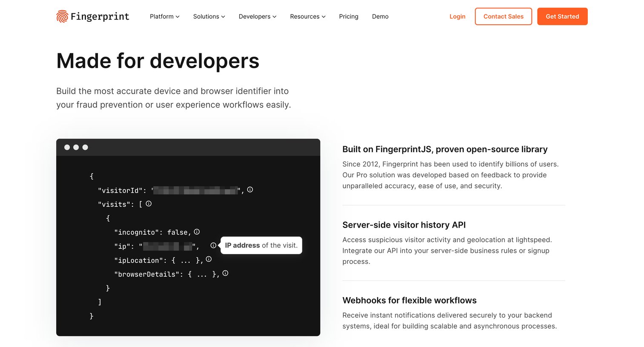Click the Login link
This screenshot has height=347, width=644.
click(457, 17)
